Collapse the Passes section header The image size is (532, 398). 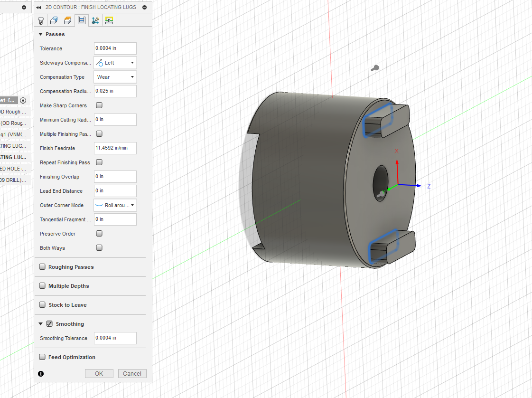click(41, 34)
